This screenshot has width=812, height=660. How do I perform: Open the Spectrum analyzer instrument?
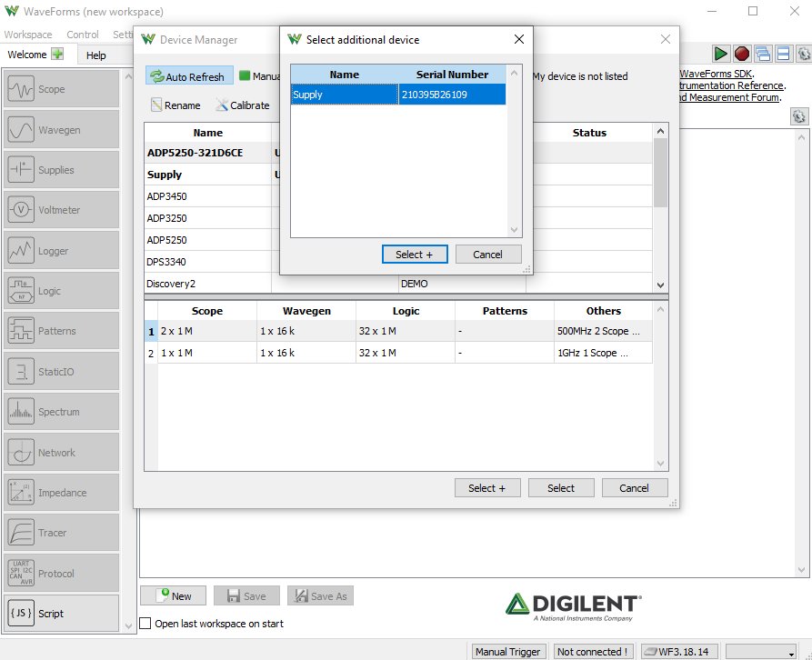pyautogui.click(x=61, y=412)
